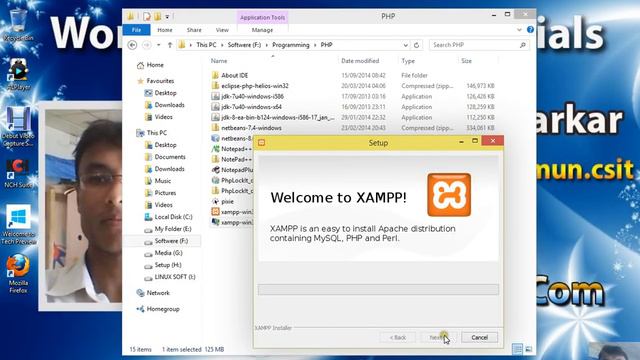Select Home in navigation pane
This screenshot has height=360, width=640.
click(150, 65)
